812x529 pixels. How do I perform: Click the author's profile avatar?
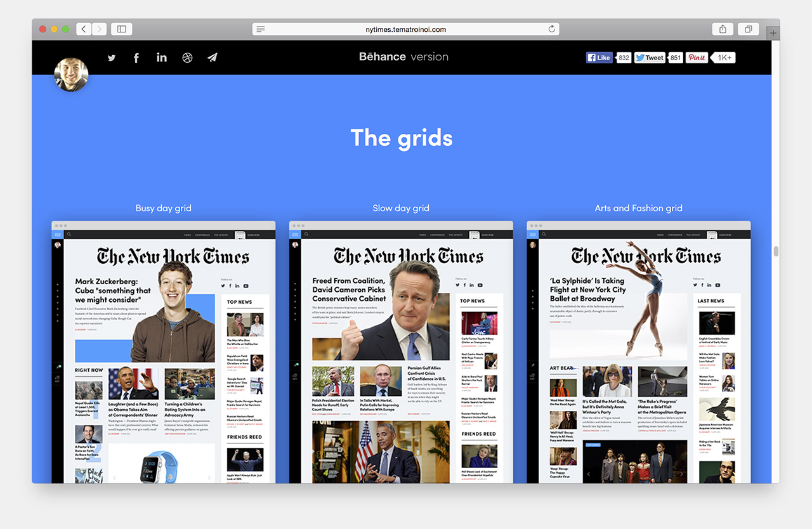click(x=71, y=75)
